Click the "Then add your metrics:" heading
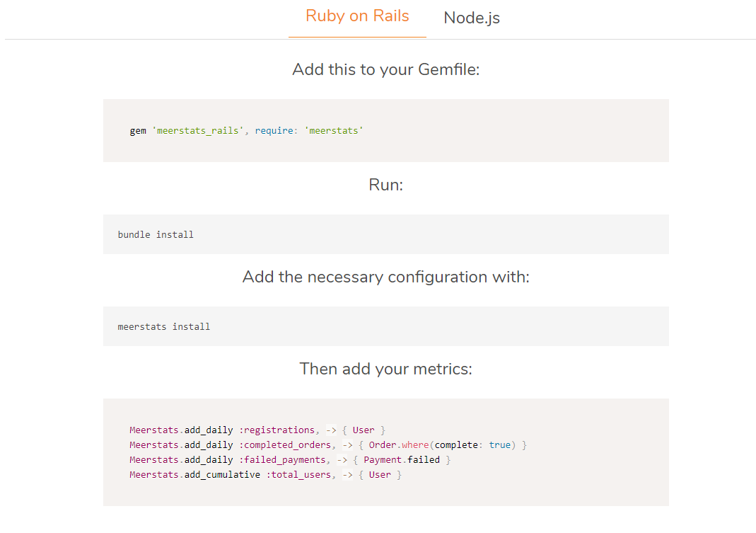 click(x=385, y=369)
